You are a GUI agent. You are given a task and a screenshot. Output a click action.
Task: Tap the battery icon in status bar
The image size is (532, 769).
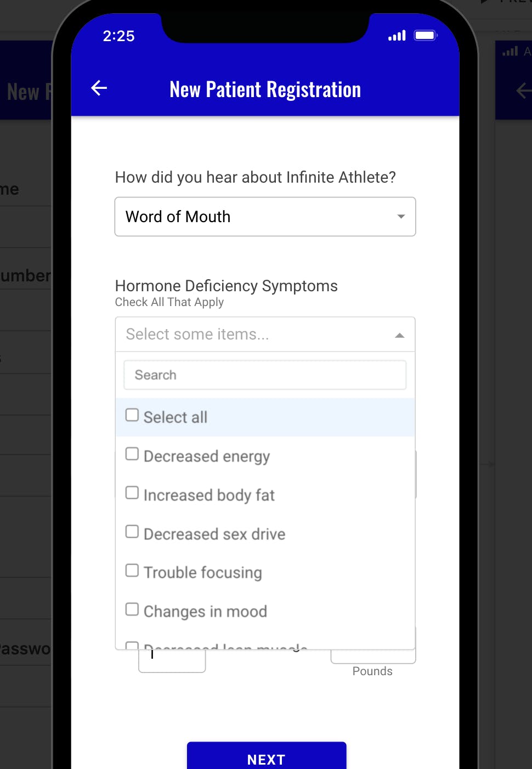[x=425, y=36]
